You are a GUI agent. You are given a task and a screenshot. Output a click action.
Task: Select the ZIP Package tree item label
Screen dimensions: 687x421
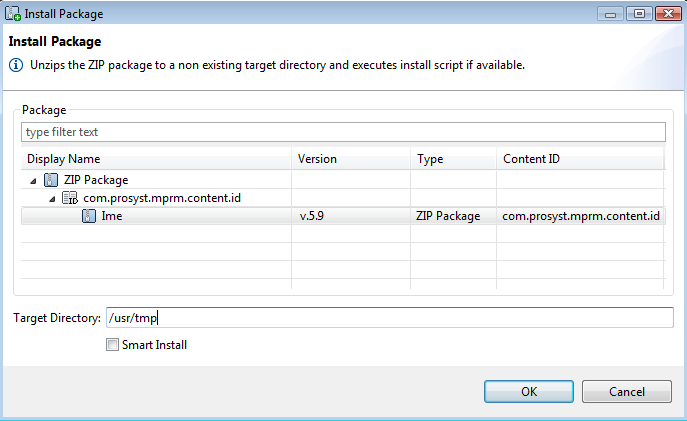(x=96, y=180)
